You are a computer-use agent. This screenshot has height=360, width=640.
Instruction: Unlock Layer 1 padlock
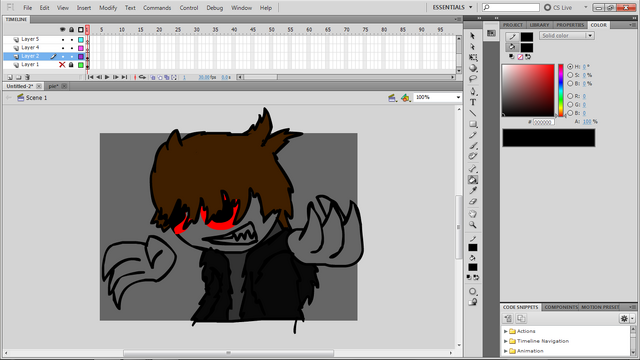71,64
